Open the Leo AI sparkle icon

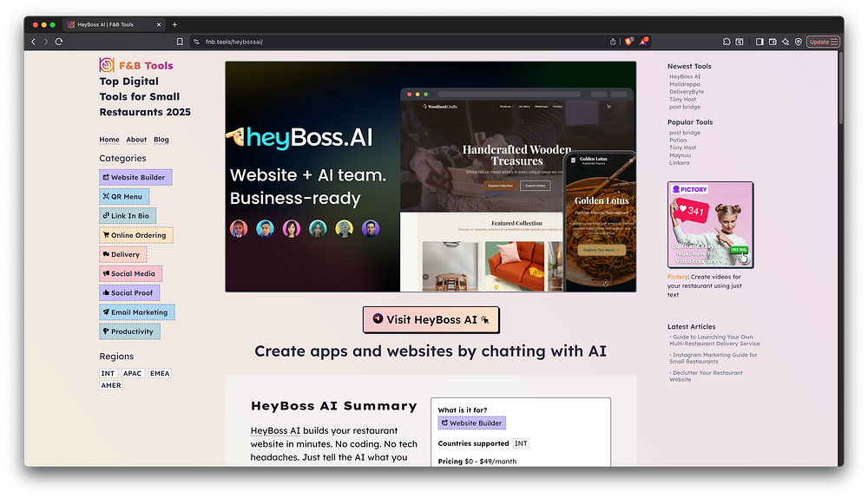(786, 42)
